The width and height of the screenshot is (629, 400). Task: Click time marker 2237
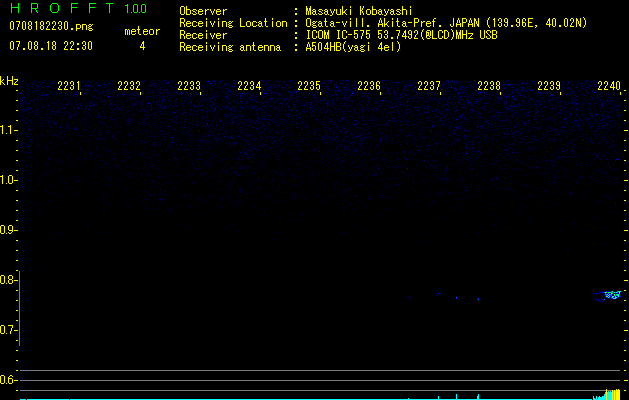coord(429,86)
